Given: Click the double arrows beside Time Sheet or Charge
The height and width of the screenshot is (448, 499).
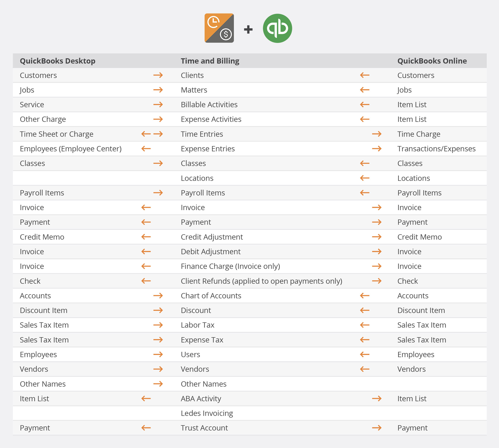Looking at the screenshot, I should pyautogui.click(x=152, y=134).
